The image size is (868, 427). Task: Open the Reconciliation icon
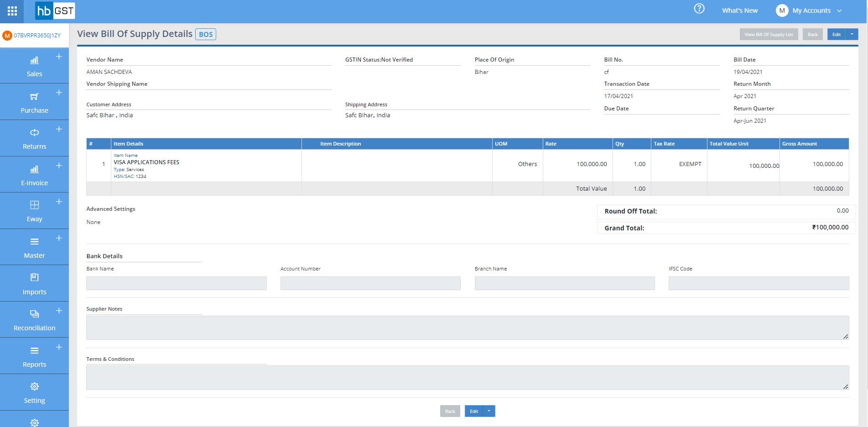(34, 314)
